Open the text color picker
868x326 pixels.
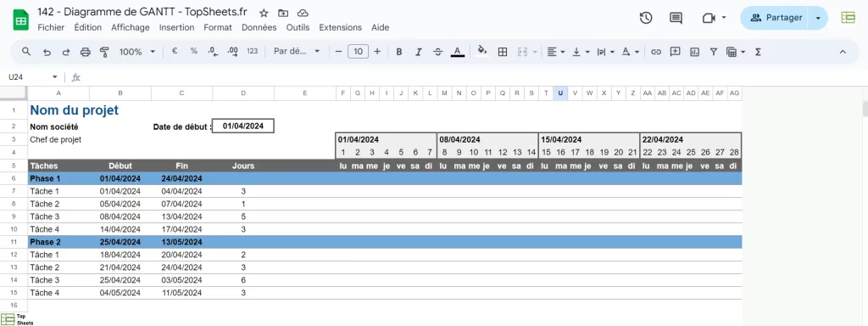457,52
